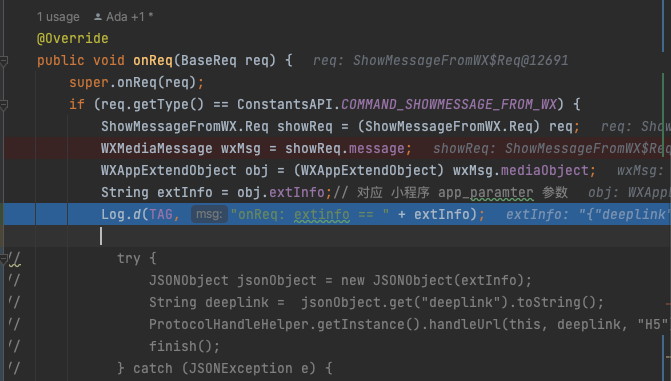
Task: Click ProtocolHandleHelper.getInstance() in commented code
Action: pyautogui.click(x=285, y=324)
